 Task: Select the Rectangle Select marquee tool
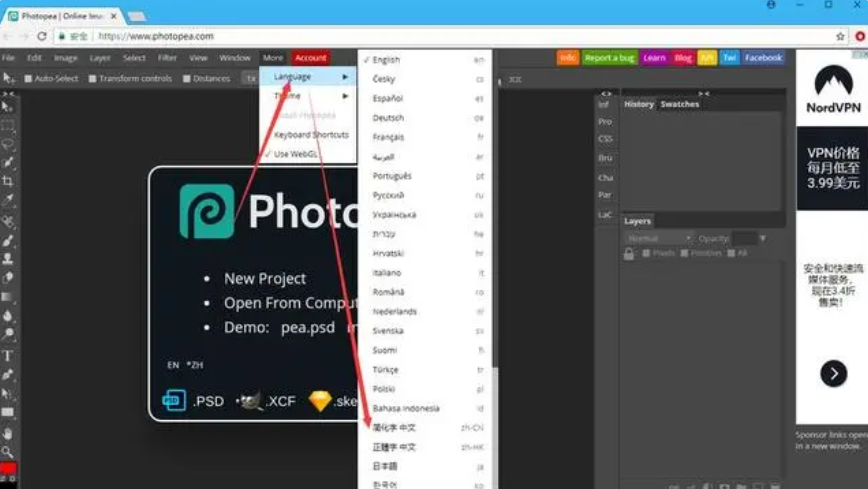coord(7,126)
